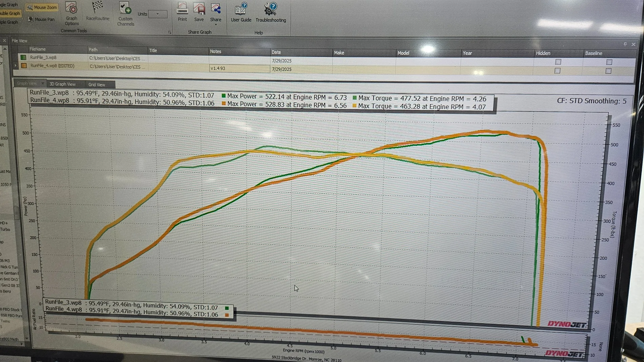Select Triple Graph layout
Screen dimensions: 644x362
click(9, 22)
